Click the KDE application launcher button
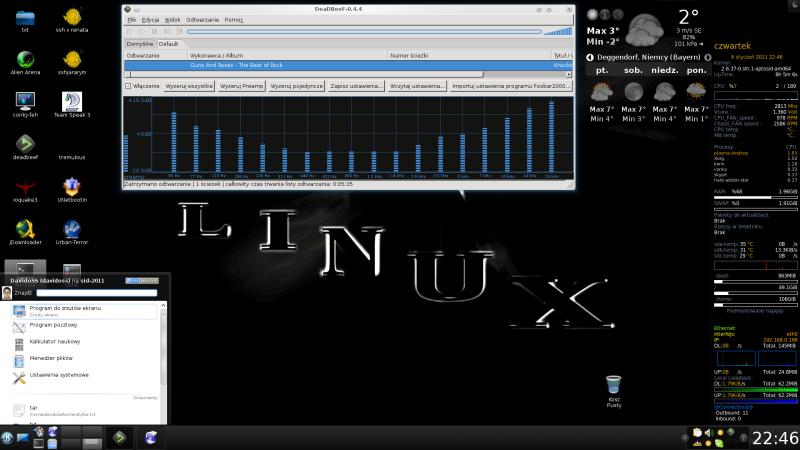The height and width of the screenshot is (450, 800). coord(9,436)
